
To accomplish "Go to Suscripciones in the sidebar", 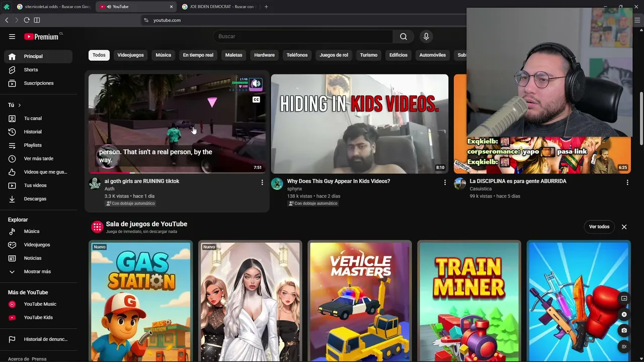I will [38, 83].
